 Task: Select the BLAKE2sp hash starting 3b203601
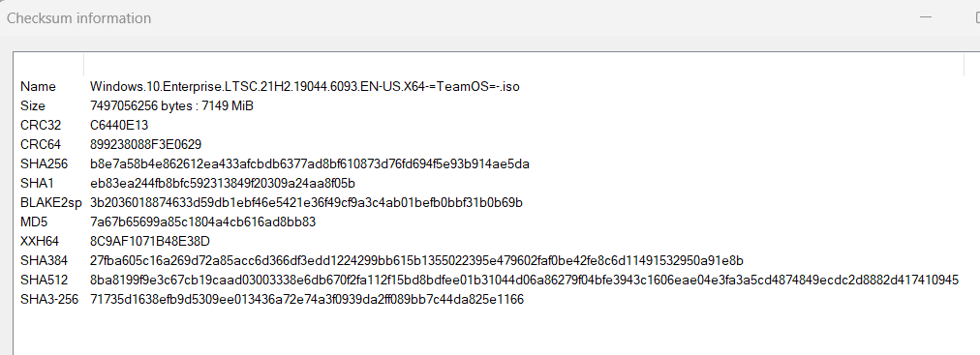point(306,203)
